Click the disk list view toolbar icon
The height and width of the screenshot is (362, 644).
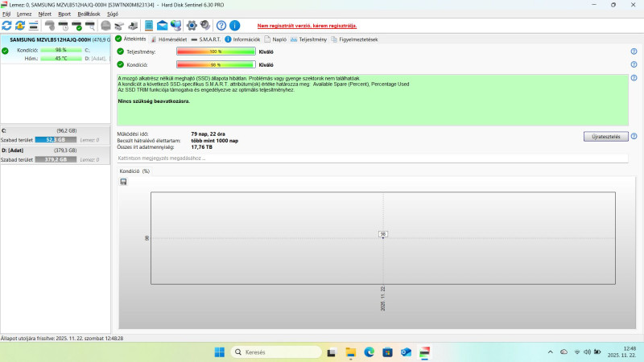(34, 26)
